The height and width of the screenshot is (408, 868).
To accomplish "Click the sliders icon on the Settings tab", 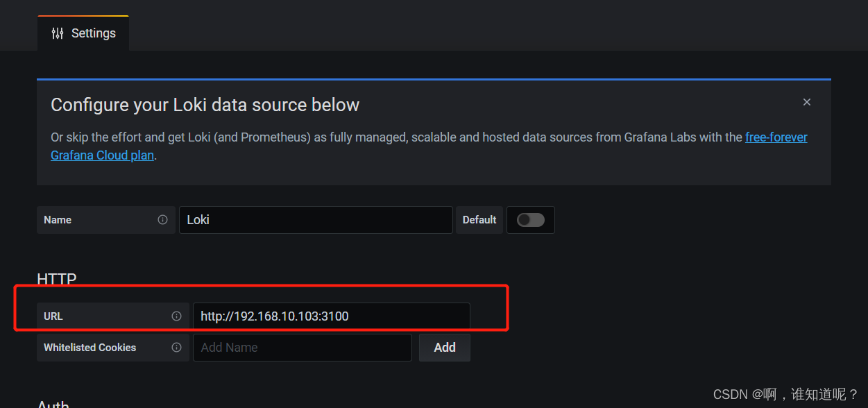I will (57, 33).
